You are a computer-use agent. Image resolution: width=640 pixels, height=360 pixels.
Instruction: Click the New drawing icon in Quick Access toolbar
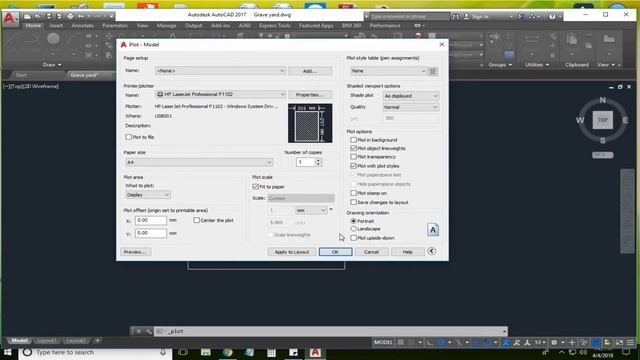(x=27, y=17)
